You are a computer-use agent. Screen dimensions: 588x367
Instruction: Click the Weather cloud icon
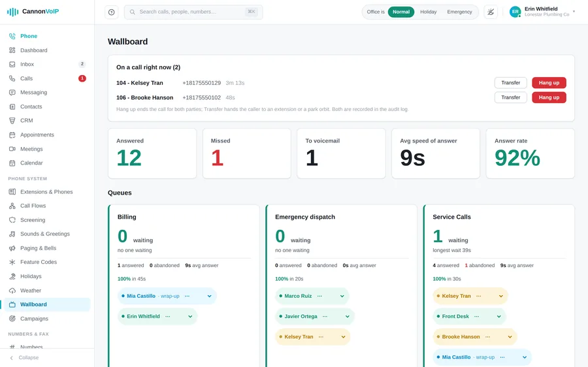click(12, 291)
